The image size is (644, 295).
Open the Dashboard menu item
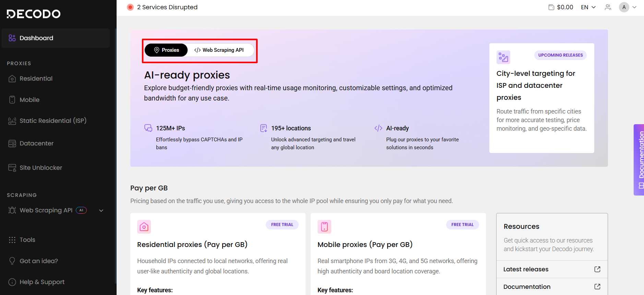[56, 38]
